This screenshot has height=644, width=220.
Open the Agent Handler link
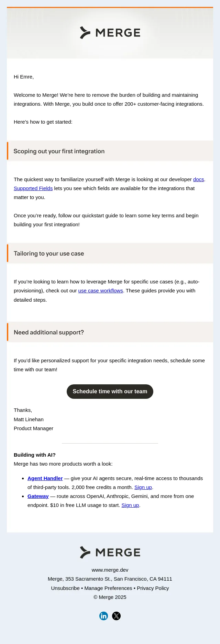pyautogui.click(x=45, y=478)
